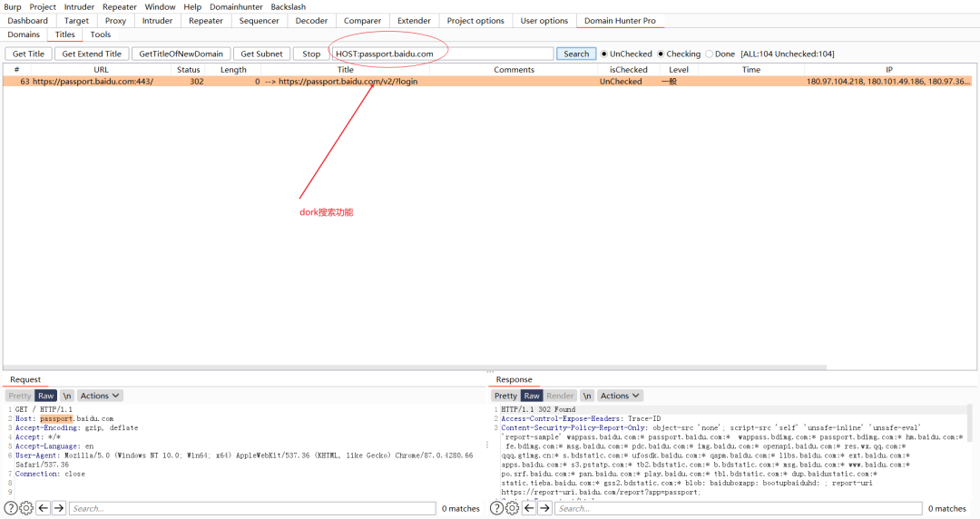Click the Stop button
Screen dimensions: 980x519
point(311,54)
